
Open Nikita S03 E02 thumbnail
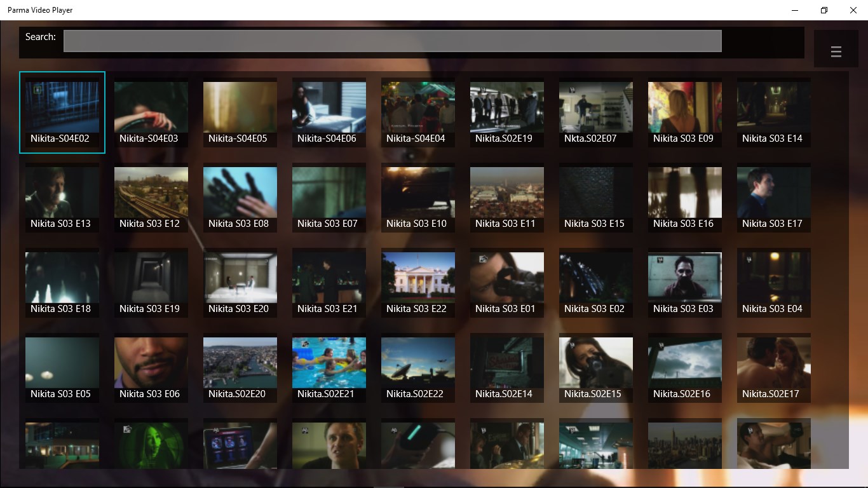point(596,283)
